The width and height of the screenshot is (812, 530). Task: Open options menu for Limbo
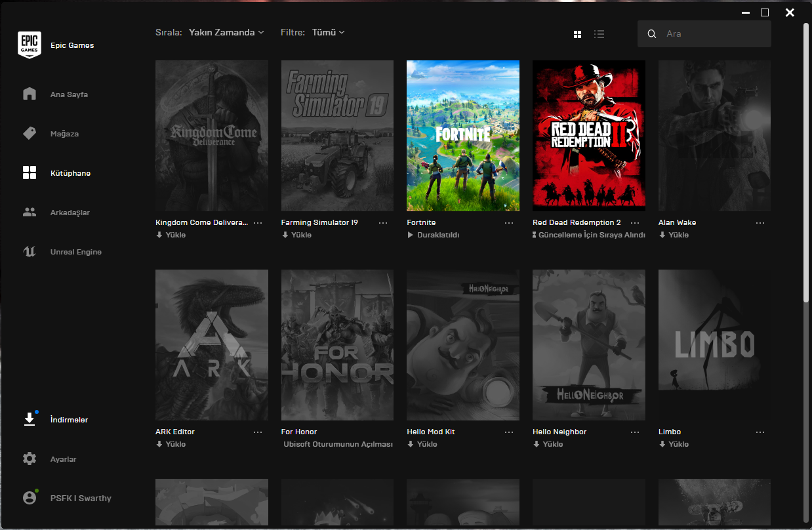pyautogui.click(x=760, y=432)
